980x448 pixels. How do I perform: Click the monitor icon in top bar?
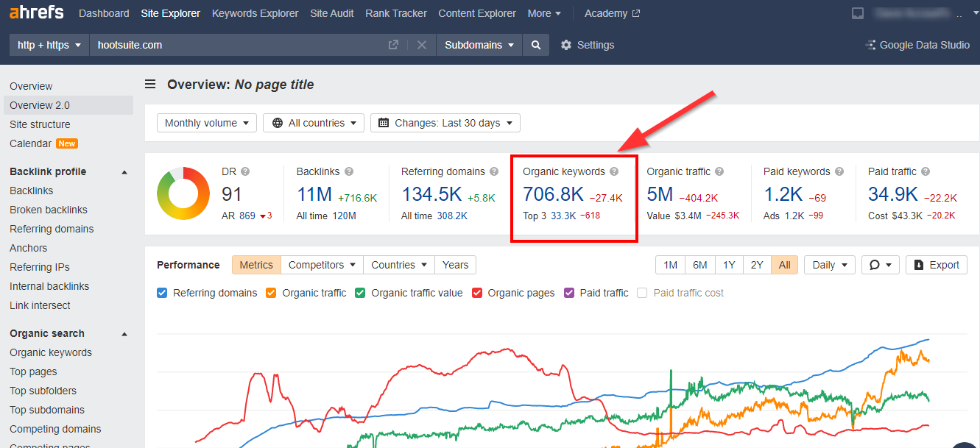pos(858,13)
